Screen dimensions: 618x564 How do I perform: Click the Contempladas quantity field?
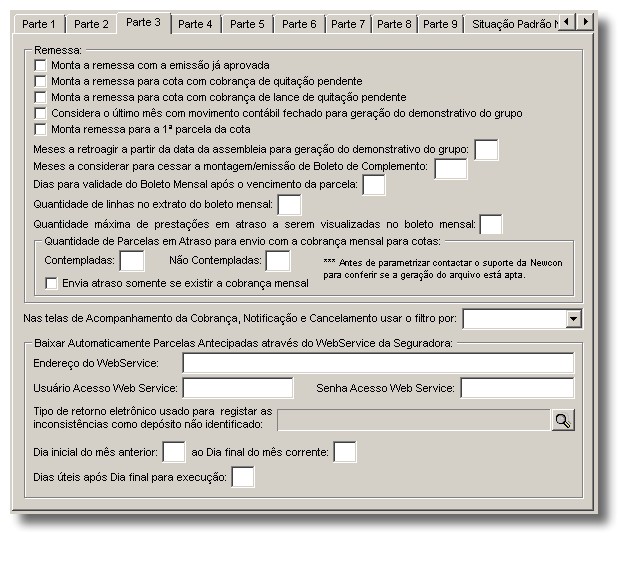point(132,261)
